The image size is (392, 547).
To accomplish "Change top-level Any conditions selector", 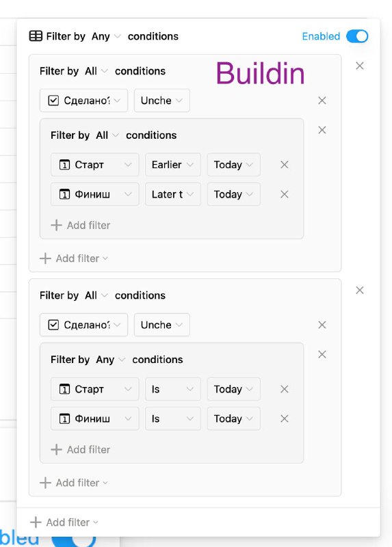I will coord(106,36).
